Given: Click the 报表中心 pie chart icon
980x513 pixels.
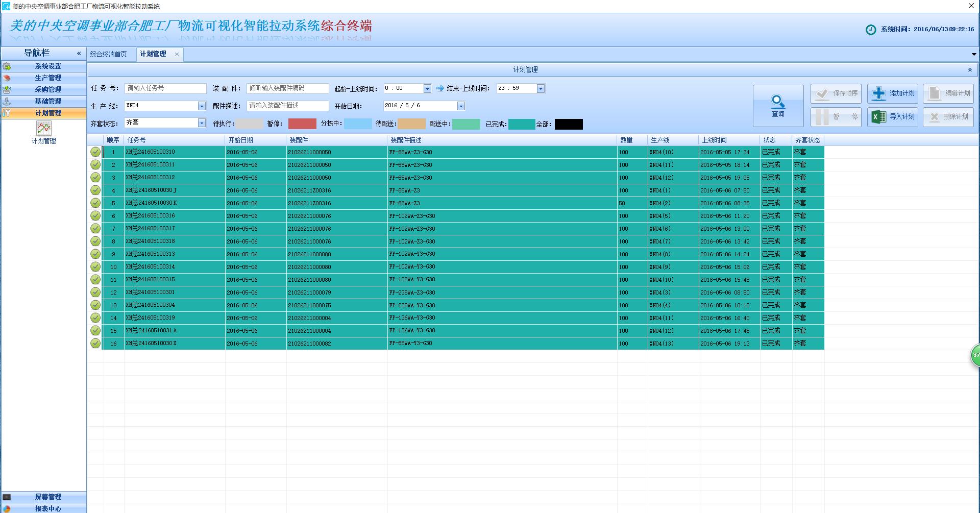Looking at the screenshot, I should click(7, 508).
